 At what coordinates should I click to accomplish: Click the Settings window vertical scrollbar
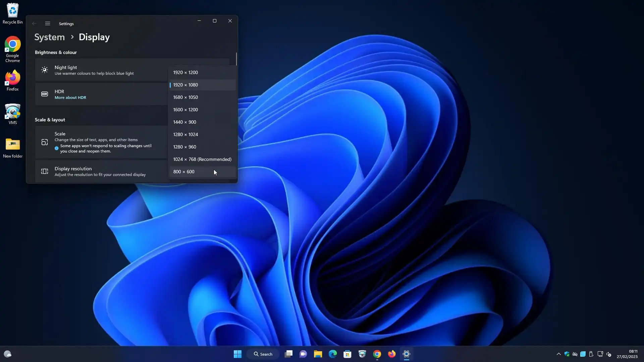click(236, 59)
